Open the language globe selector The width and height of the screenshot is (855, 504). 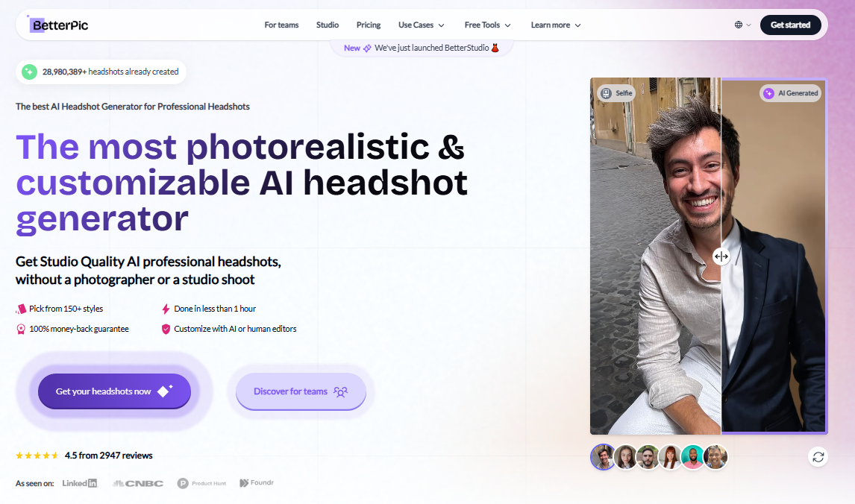tap(742, 25)
